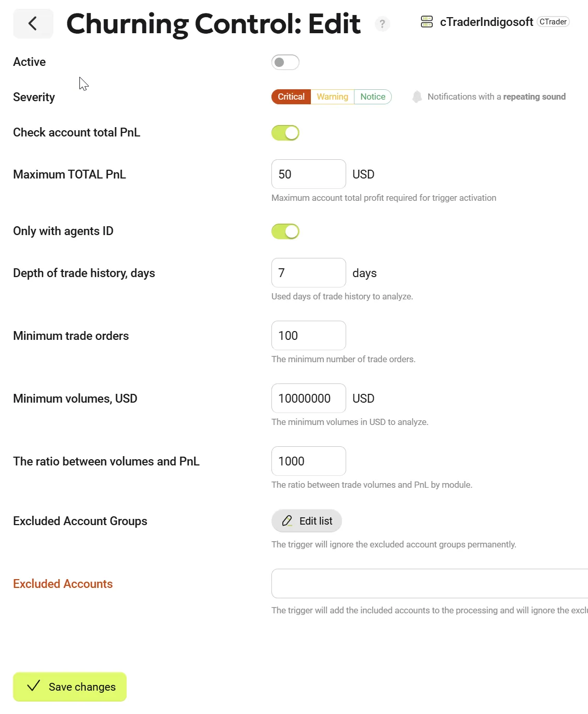The width and height of the screenshot is (588, 714).
Task: Click the Minimum trade orders input
Action: [x=308, y=336]
